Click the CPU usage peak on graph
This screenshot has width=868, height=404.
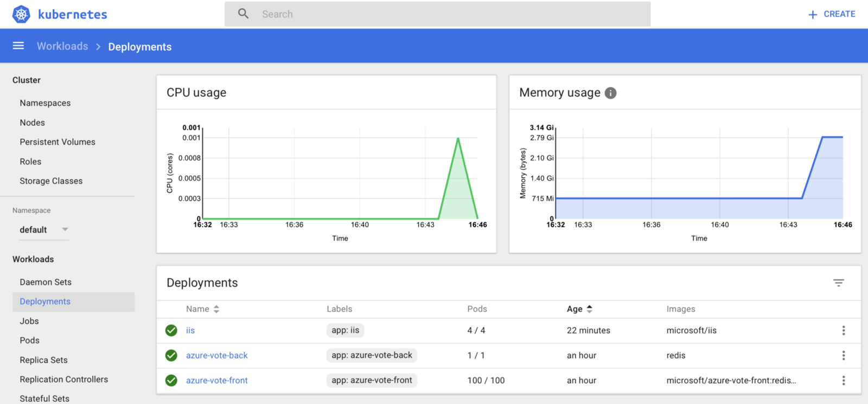[x=458, y=138]
